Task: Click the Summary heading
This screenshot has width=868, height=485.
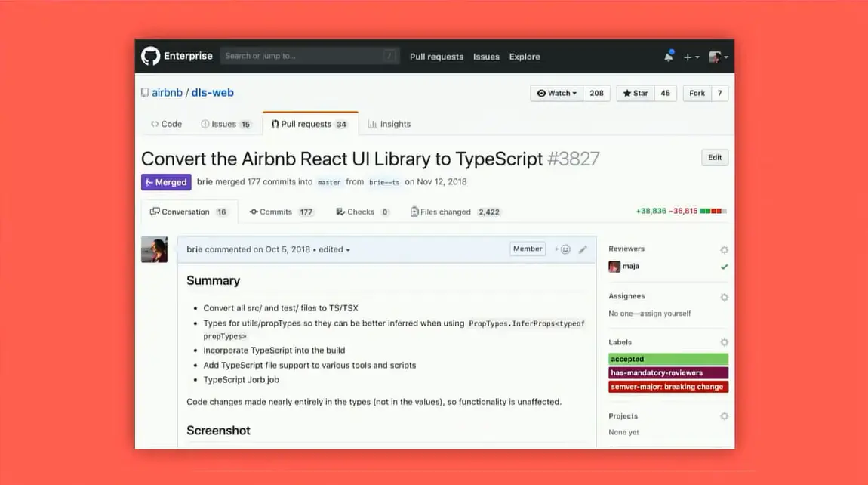Action: [213, 280]
